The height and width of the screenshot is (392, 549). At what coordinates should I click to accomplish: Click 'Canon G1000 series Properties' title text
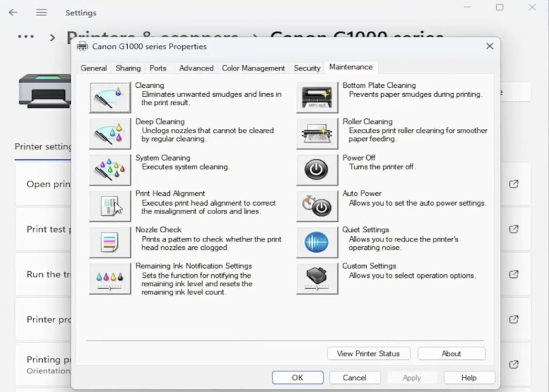coord(150,47)
